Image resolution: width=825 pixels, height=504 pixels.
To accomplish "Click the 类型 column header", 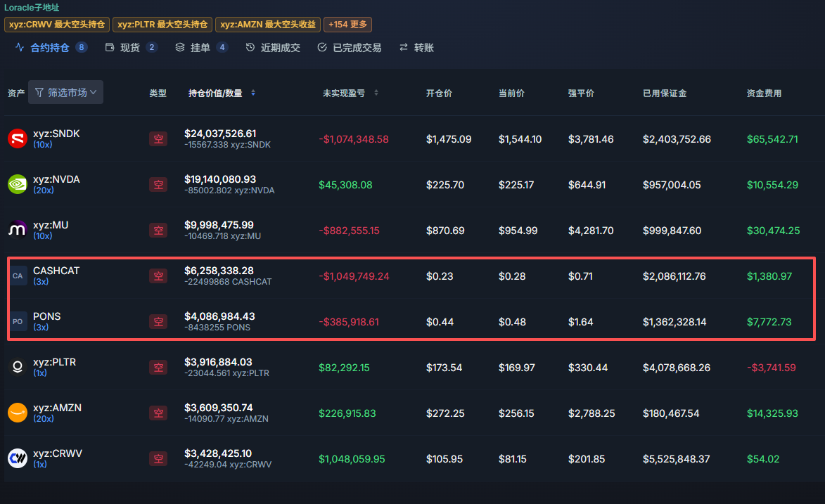I will 158,93.
